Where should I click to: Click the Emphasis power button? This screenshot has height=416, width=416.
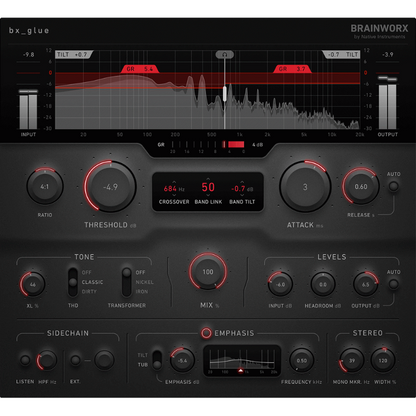[206, 333]
